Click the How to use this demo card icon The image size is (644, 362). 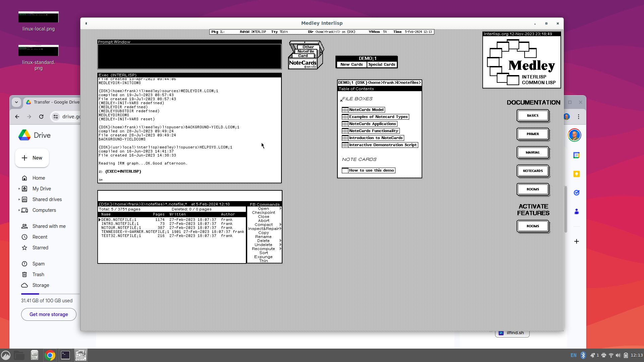[x=345, y=171]
